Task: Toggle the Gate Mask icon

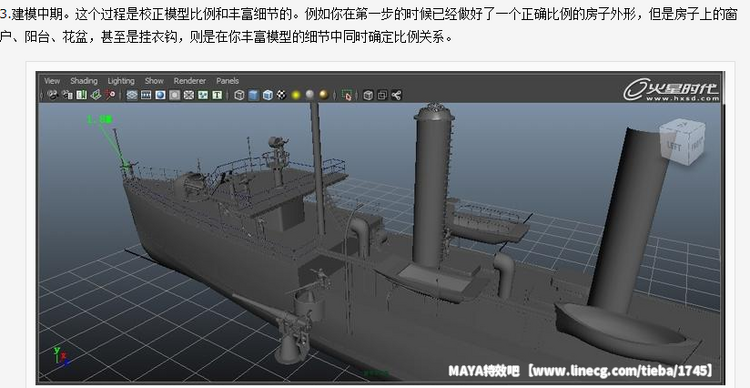Action: point(175,95)
